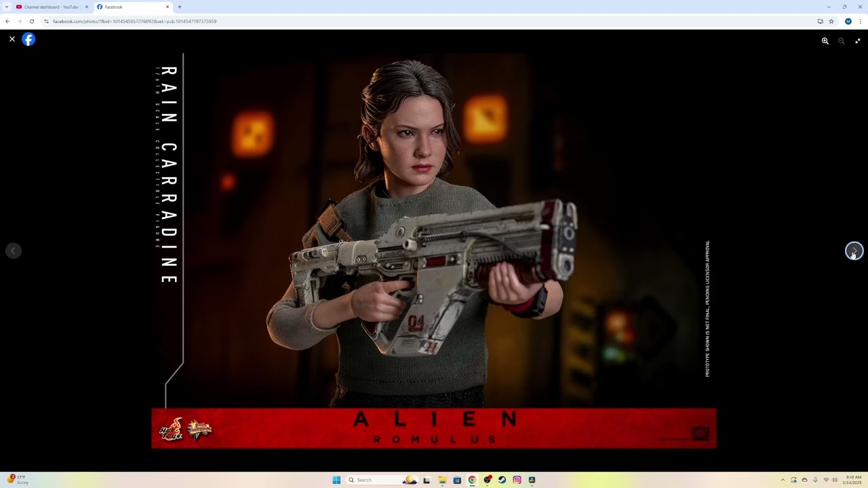Open Steam from the taskbar
The image size is (868, 488).
502,480
